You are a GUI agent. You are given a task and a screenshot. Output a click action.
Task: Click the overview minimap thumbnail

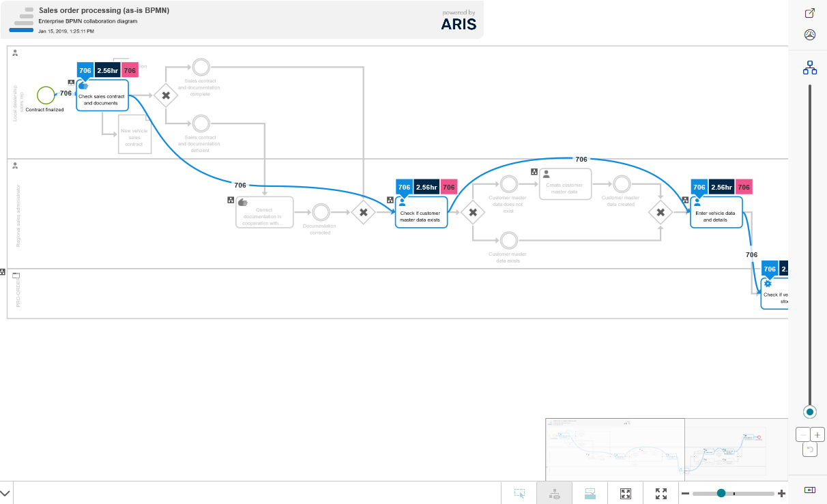pyautogui.click(x=667, y=449)
